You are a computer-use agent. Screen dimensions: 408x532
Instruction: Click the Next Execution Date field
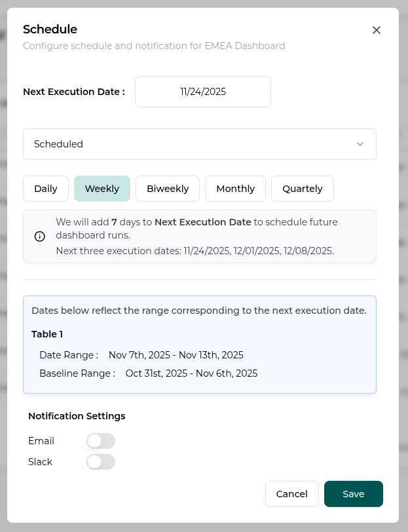click(203, 92)
